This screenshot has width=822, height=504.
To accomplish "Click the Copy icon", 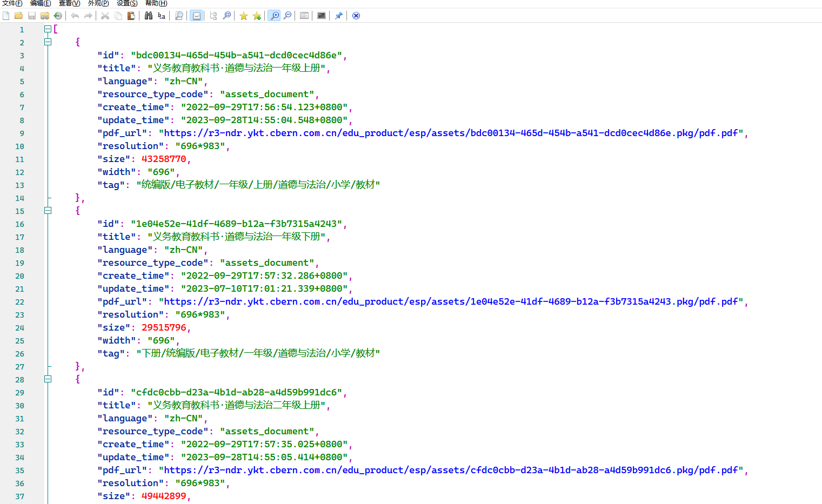I will pos(118,16).
